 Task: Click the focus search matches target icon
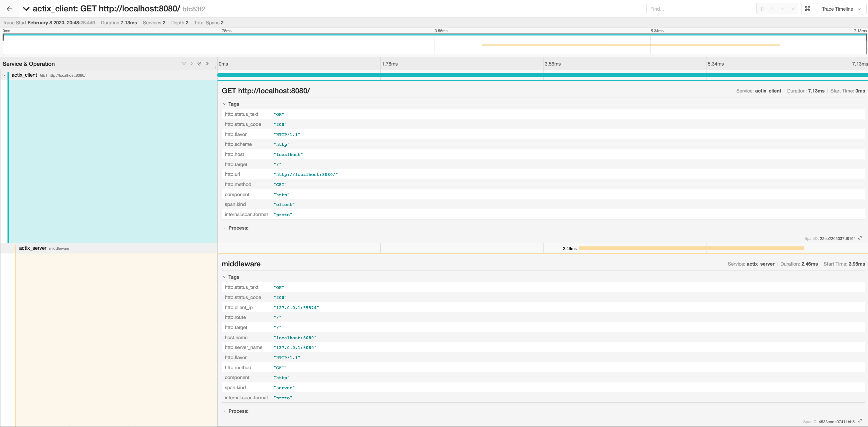(762, 9)
